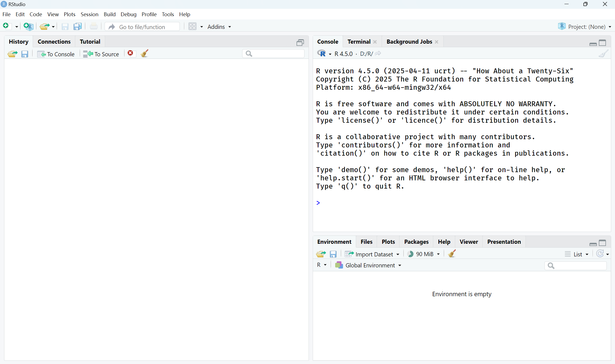Viewport: 615px width, 364px height.
Task: Click the To Source button
Action: pyautogui.click(x=101, y=54)
